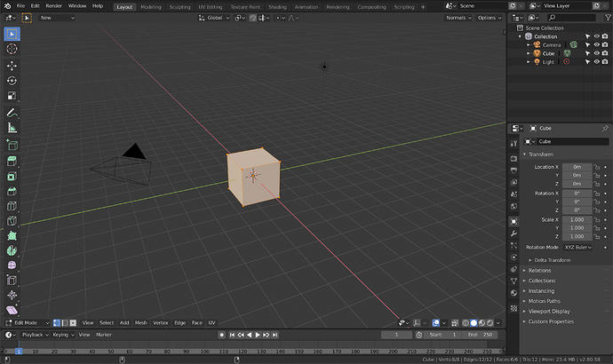The height and width of the screenshot is (364, 613).
Task: Select the Shear tool
Action: click(x=12, y=310)
